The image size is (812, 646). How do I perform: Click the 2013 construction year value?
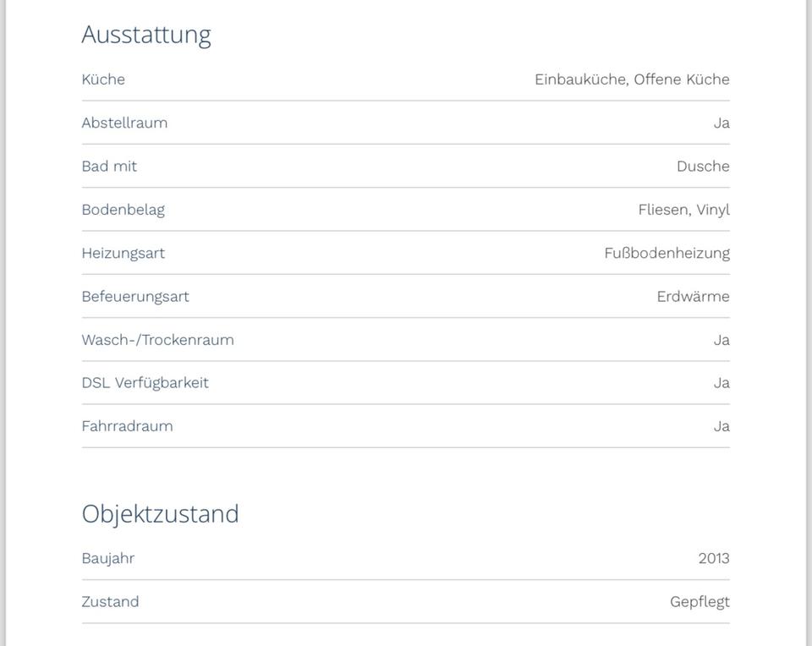[714, 558]
